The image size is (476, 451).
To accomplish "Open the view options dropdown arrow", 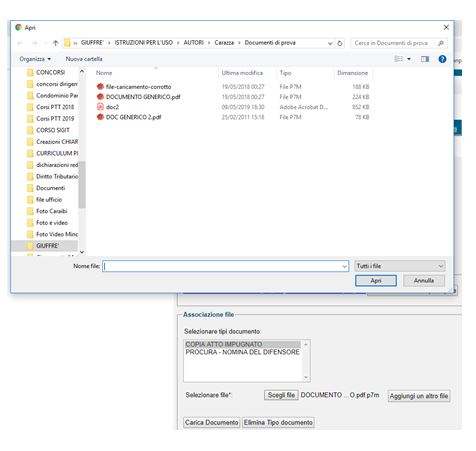I will 409,59.
